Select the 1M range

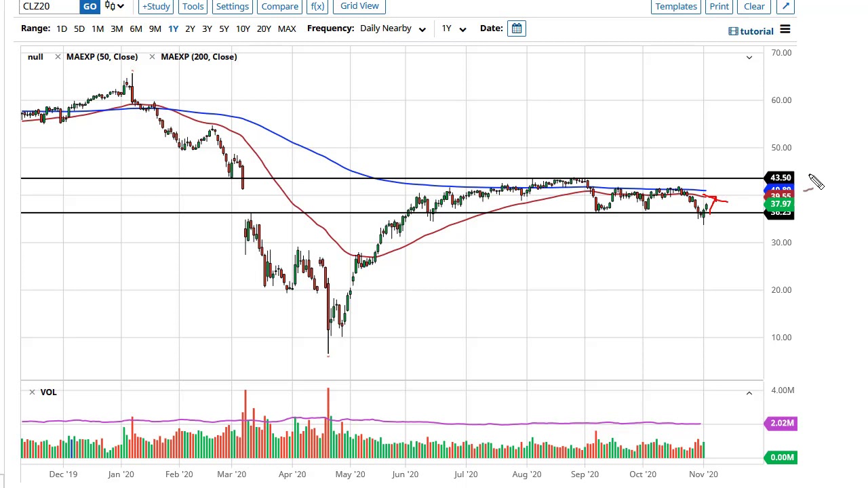pos(98,28)
